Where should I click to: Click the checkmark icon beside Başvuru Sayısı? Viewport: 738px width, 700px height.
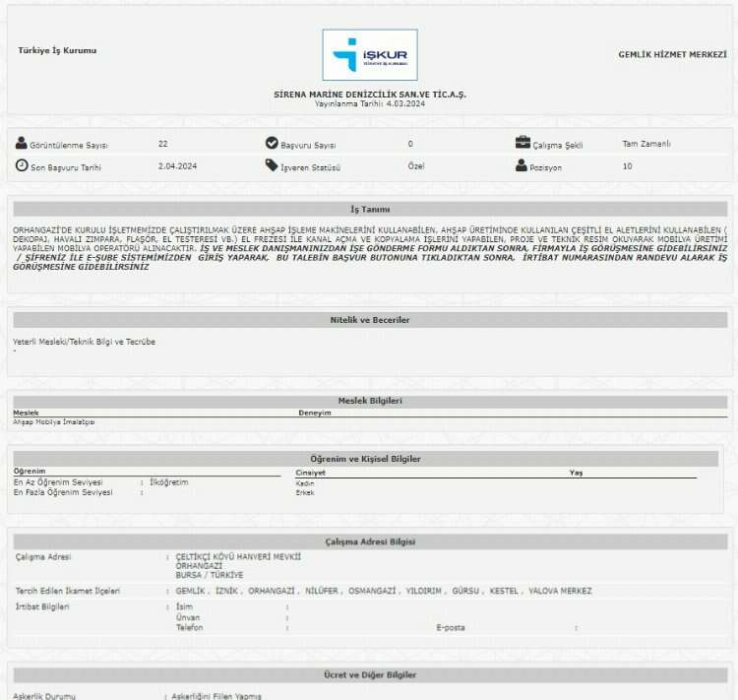tap(272, 143)
